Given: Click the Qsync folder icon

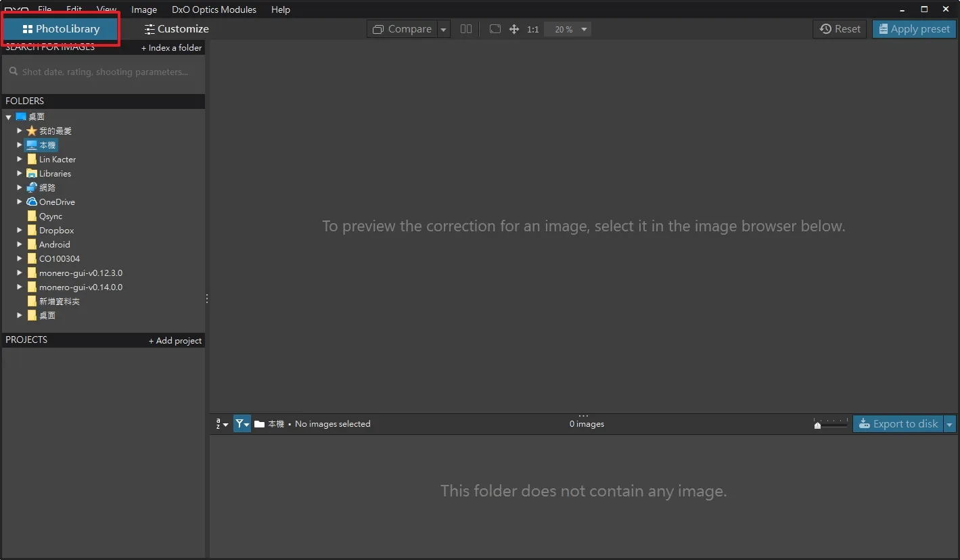Looking at the screenshot, I should pyautogui.click(x=32, y=216).
